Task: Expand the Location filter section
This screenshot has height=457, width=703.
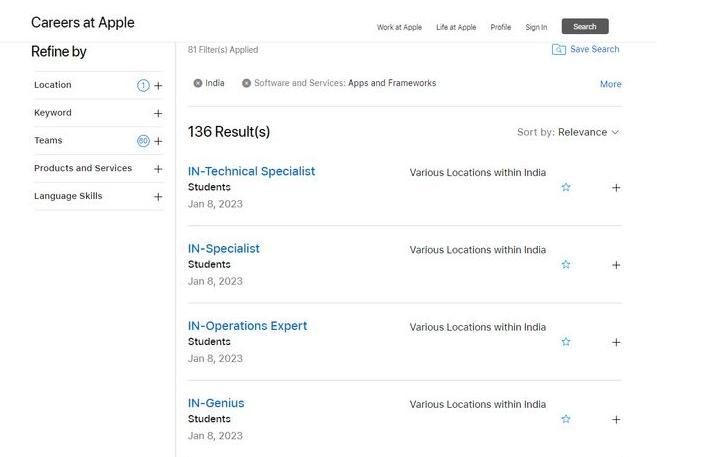Action: [x=158, y=86]
